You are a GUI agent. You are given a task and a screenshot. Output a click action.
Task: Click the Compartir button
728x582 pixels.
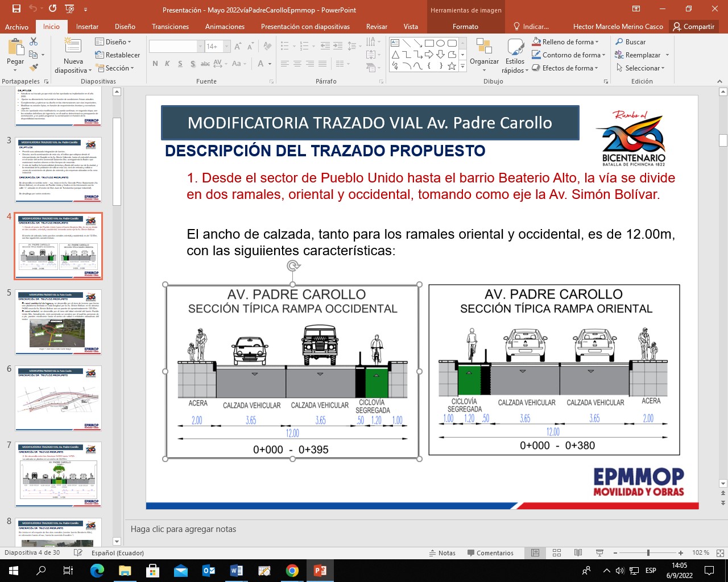tap(693, 27)
